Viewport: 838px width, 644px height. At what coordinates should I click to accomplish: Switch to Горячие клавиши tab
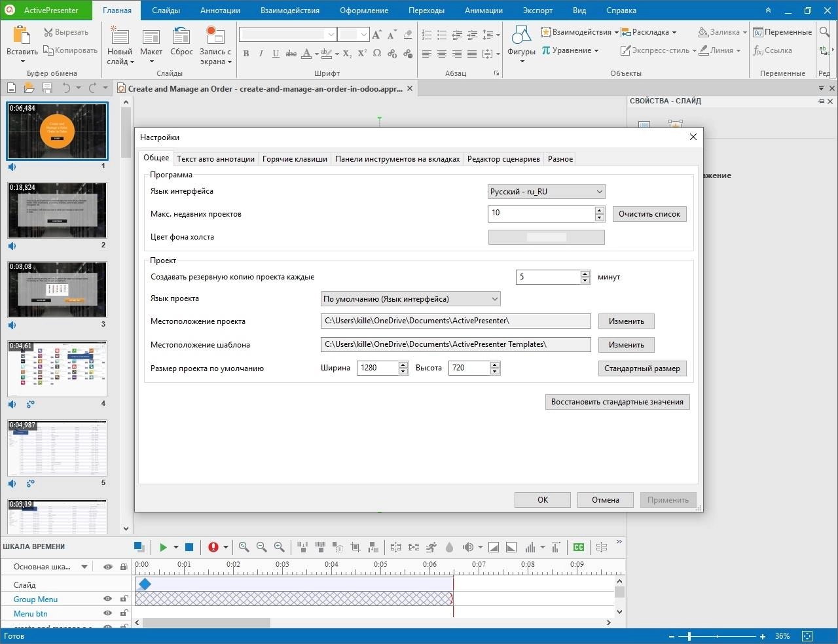coord(295,159)
